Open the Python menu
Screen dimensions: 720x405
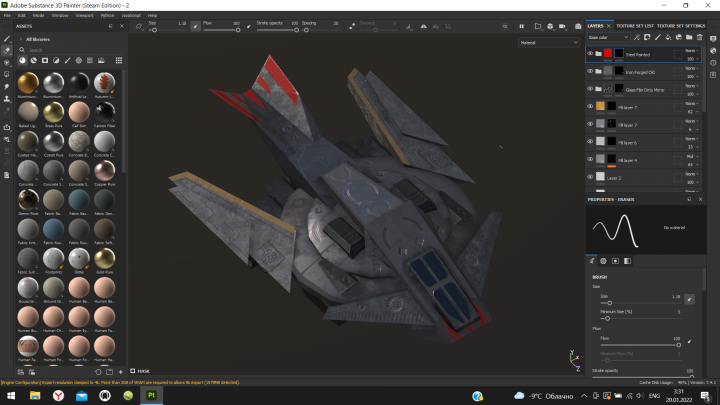pyautogui.click(x=107, y=15)
